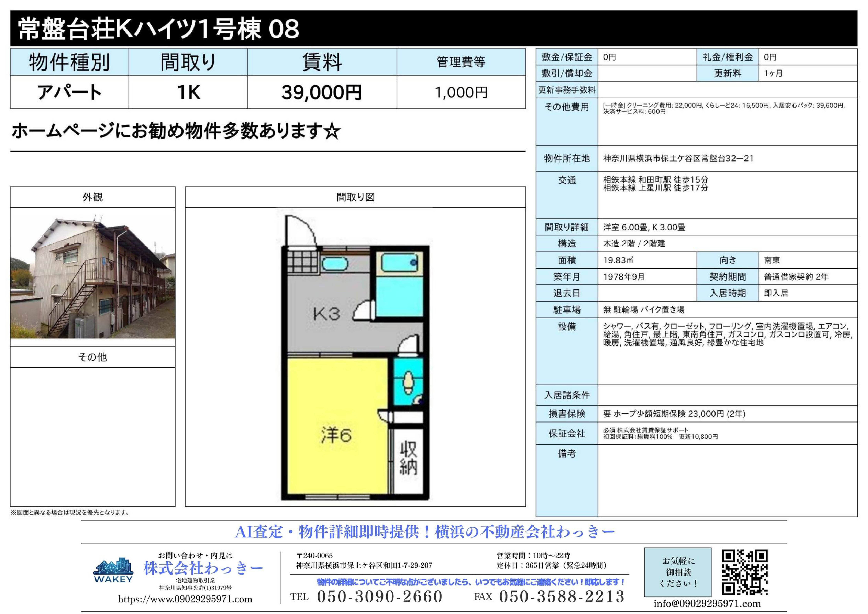
Task: Click the toilet icon in floor plan
Action: [x=408, y=383]
